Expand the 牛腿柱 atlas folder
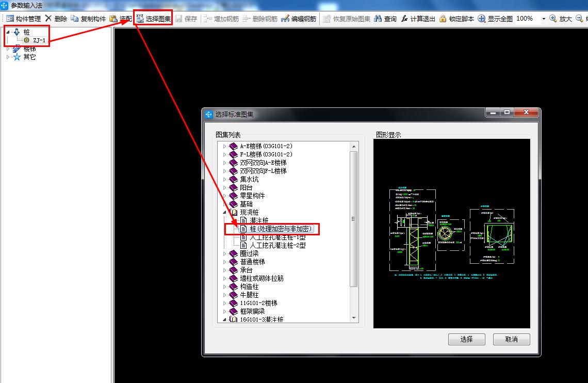 pos(224,295)
